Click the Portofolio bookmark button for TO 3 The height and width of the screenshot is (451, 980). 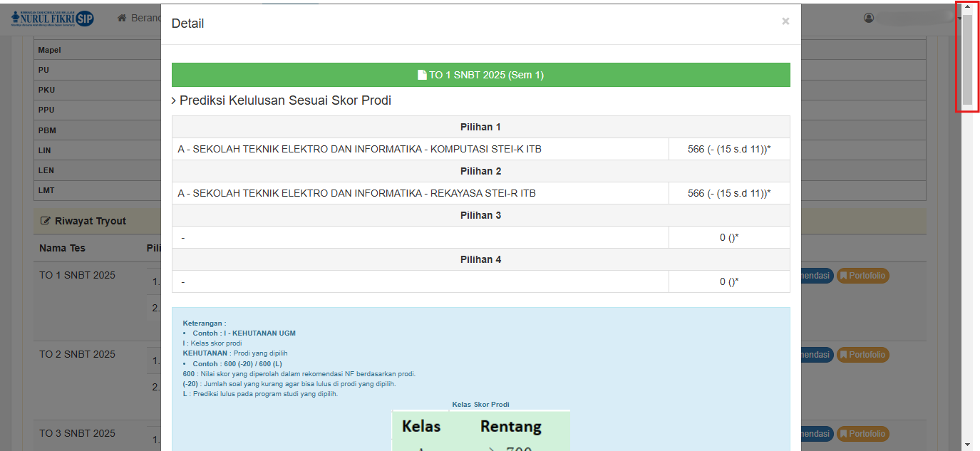point(862,434)
